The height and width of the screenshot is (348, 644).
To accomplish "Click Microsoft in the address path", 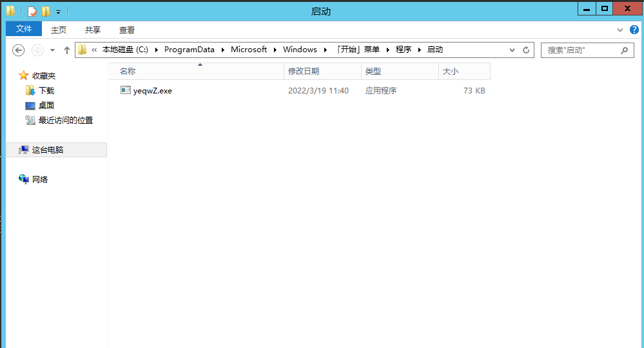I will point(249,50).
